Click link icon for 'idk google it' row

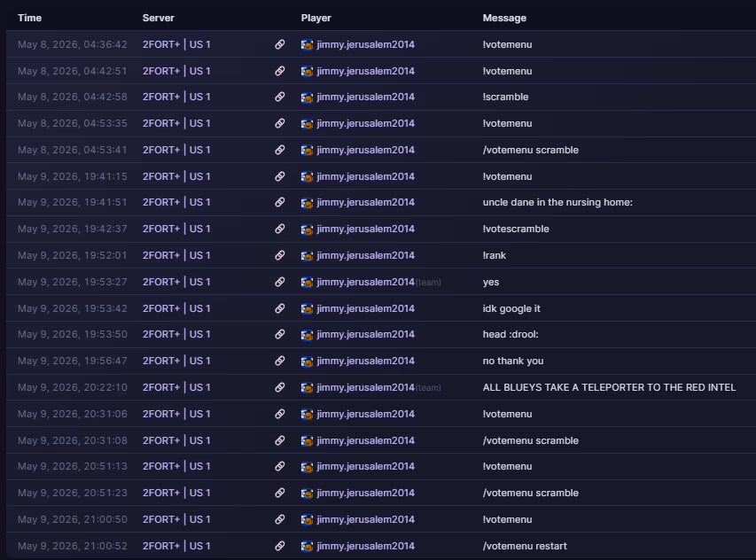280,308
